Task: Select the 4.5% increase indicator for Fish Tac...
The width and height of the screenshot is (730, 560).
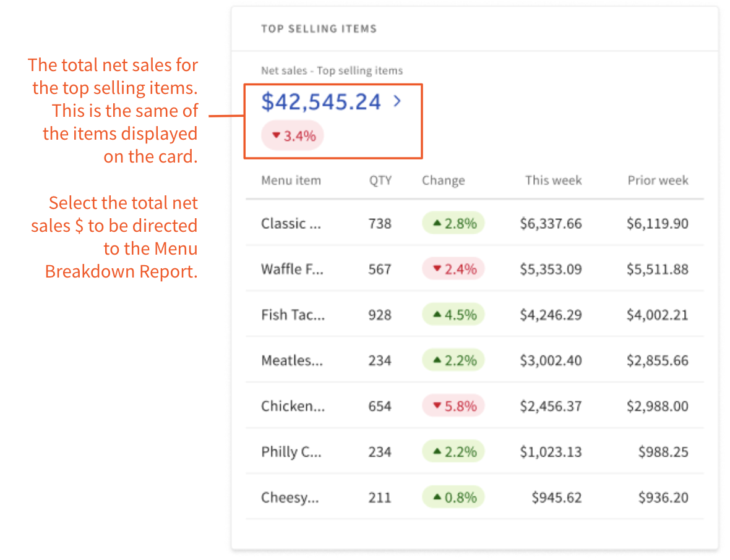Action: point(453,314)
